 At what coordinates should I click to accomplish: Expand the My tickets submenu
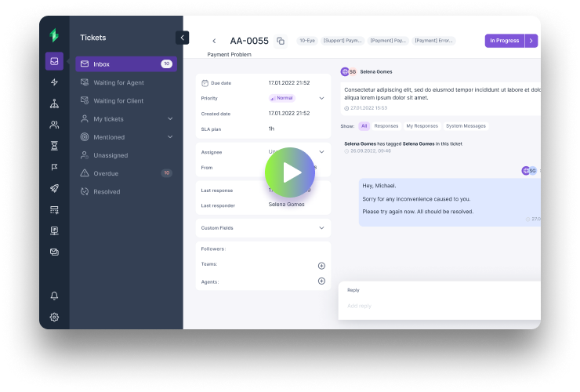(x=170, y=119)
